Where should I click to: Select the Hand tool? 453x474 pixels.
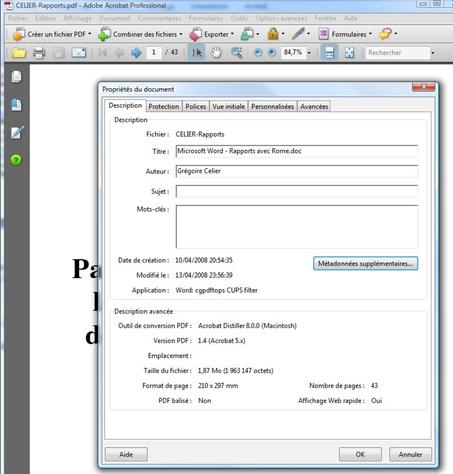[x=216, y=53]
